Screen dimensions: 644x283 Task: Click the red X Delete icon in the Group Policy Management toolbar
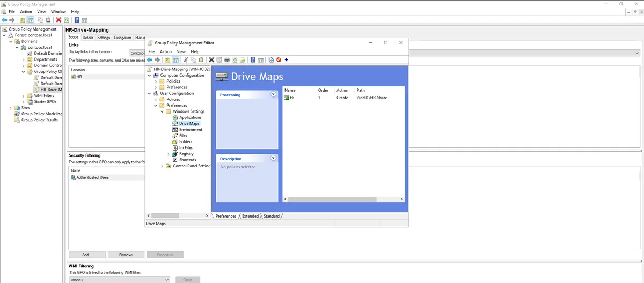(x=59, y=20)
